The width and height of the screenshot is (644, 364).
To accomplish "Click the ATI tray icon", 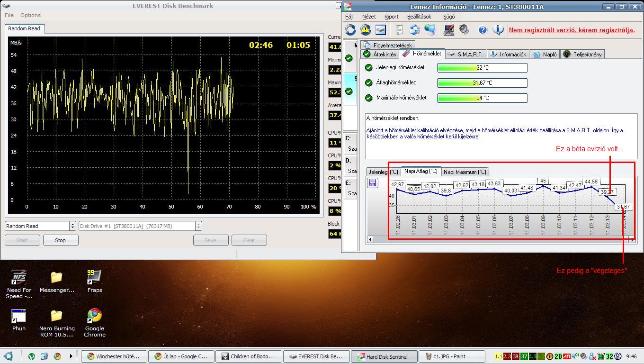I will pyautogui.click(x=567, y=356).
